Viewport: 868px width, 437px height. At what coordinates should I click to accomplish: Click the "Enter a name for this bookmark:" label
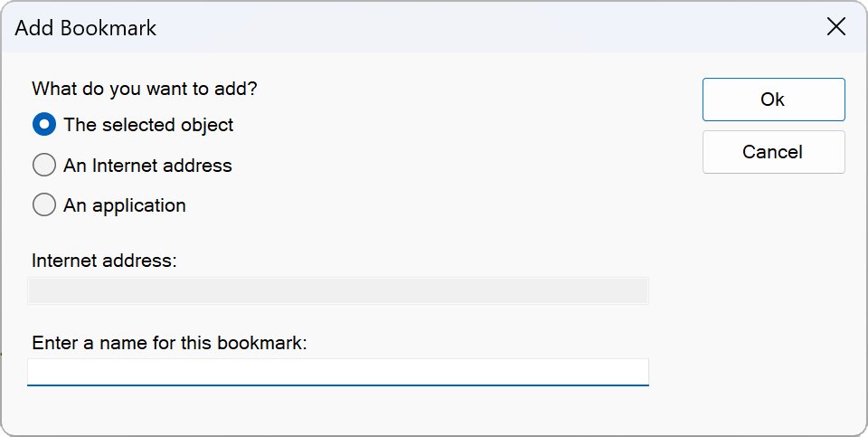(x=170, y=343)
